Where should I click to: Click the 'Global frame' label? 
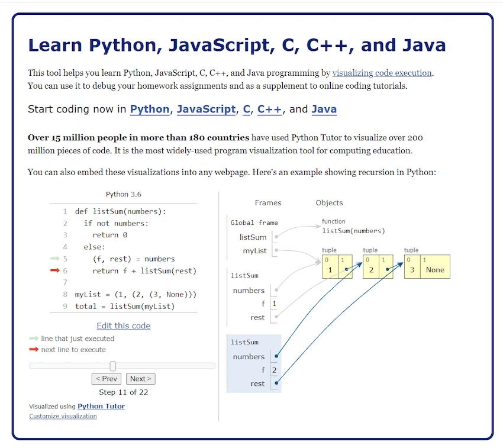click(x=254, y=223)
